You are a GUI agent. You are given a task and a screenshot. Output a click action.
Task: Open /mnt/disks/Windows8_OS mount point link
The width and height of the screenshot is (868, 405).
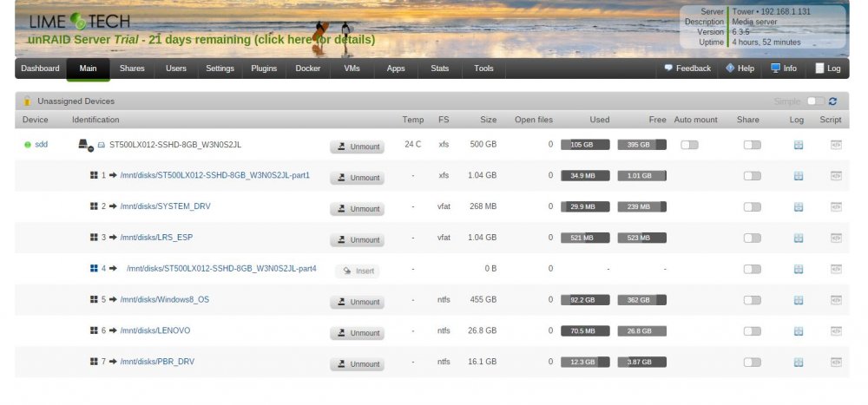click(165, 299)
